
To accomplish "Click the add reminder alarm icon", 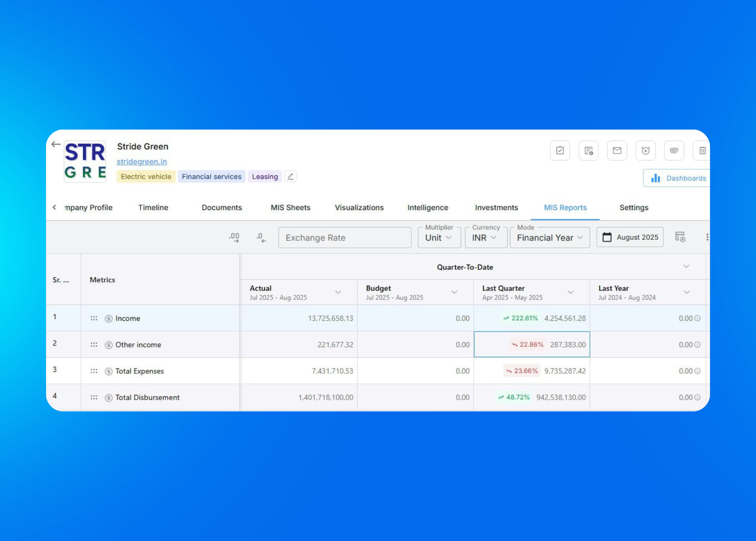I will point(646,151).
